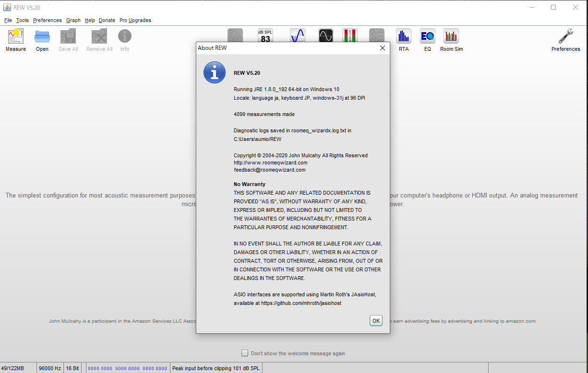Click the '4099 measurements made' line
This screenshot has width=588, height=373.
264,114
